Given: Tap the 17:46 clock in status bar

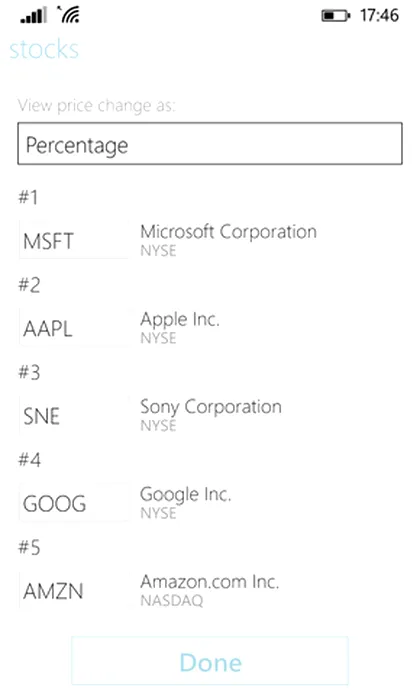Looking at the screenshot, I should 379,16.
